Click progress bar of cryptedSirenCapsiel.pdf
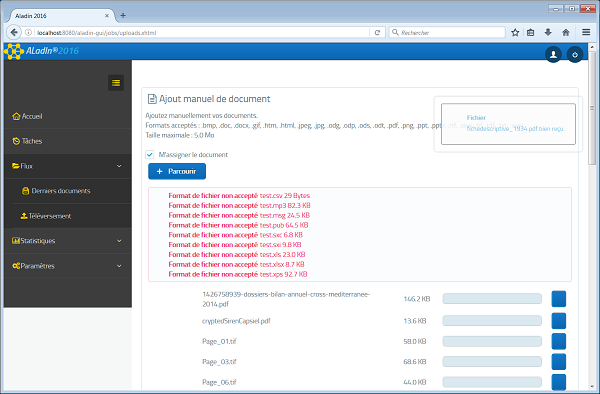The width and height of the screenshot is (600, 394). [x=492, y=321]
